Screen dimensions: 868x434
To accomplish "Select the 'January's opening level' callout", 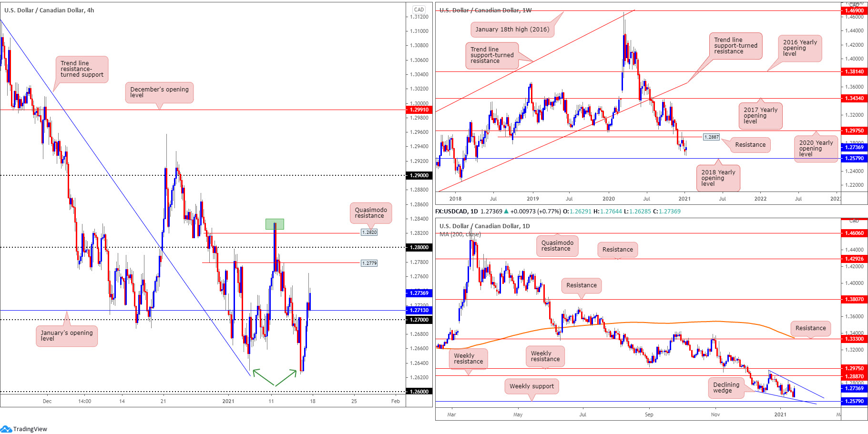I will (x=67, y=336).
